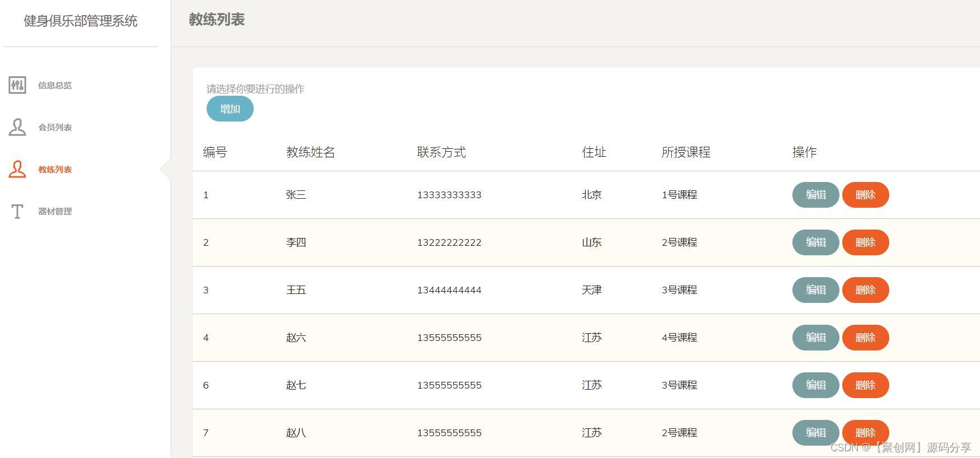Select the name cell 王五
This screenshot has width=980, height=458.
pyautogui.click(x=296, y=290)
